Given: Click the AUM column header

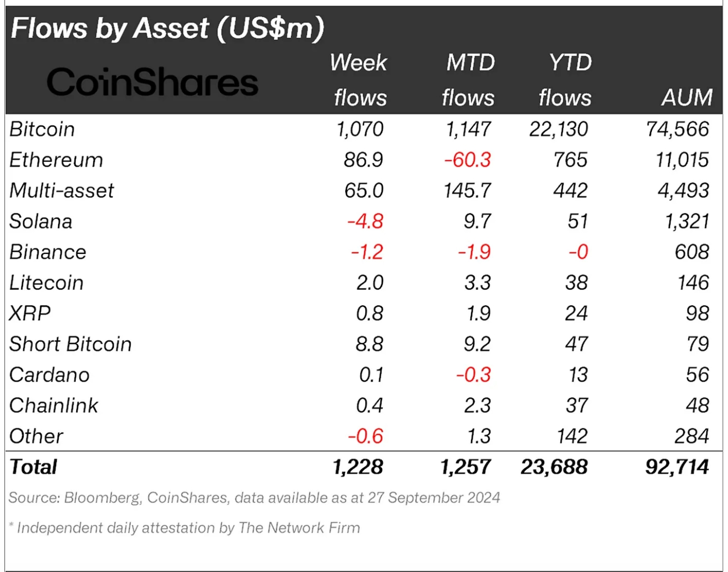Looking at the screenshot, I should 687,97.
